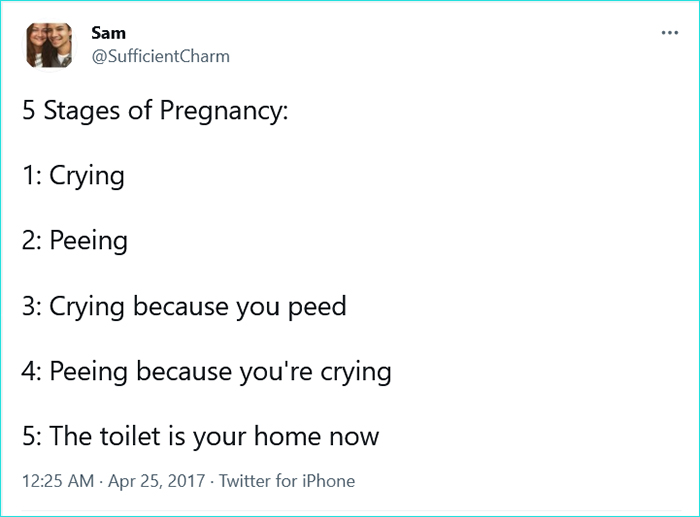The width and height of the screenshot is (700, 517).
Task: Click the '5 Stages of Pregnancy:' heading text
Action: [155, 111]
